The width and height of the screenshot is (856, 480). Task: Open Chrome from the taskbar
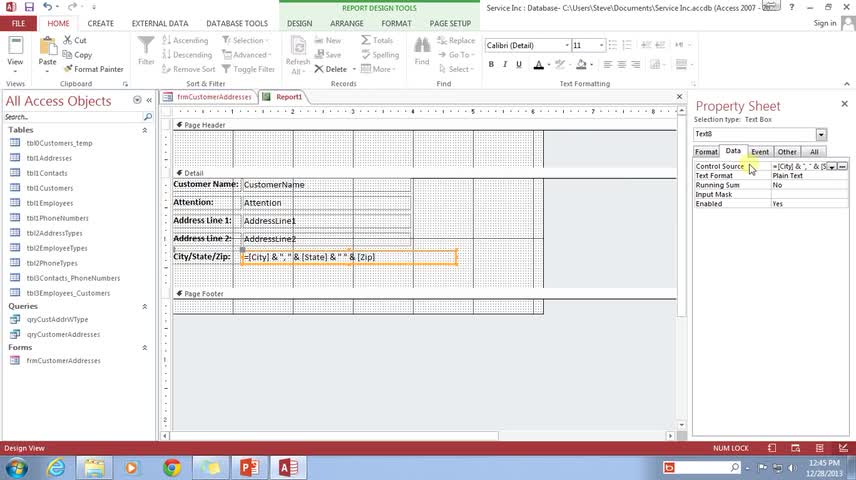pos(172,467)
